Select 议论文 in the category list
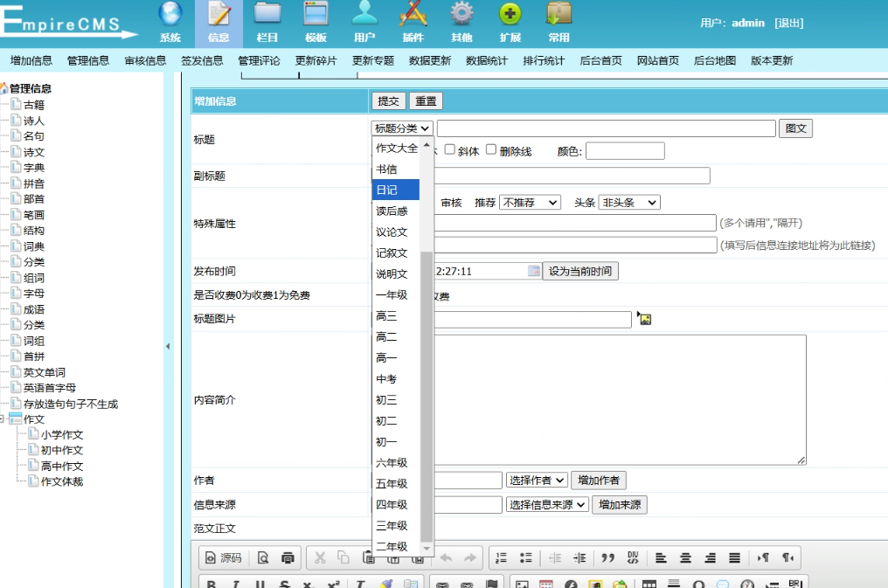Screen dimensions: 888x588 [x=396, y=232]
